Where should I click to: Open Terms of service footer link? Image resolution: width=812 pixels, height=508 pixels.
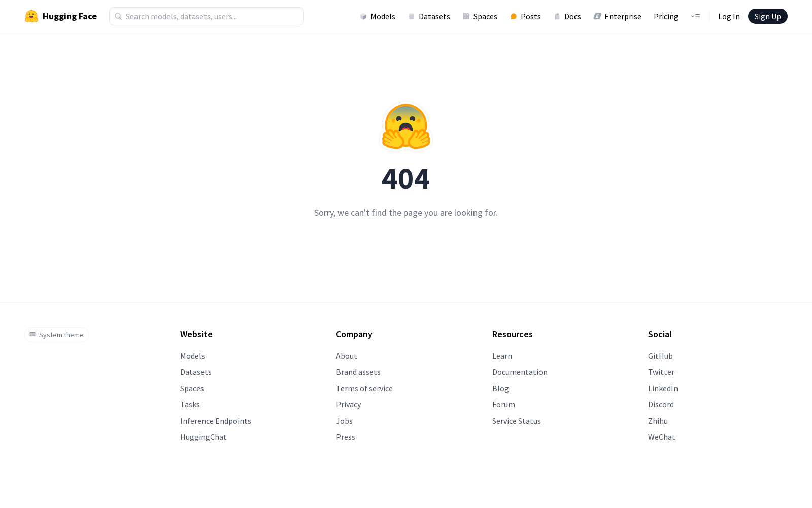(364, 389)
